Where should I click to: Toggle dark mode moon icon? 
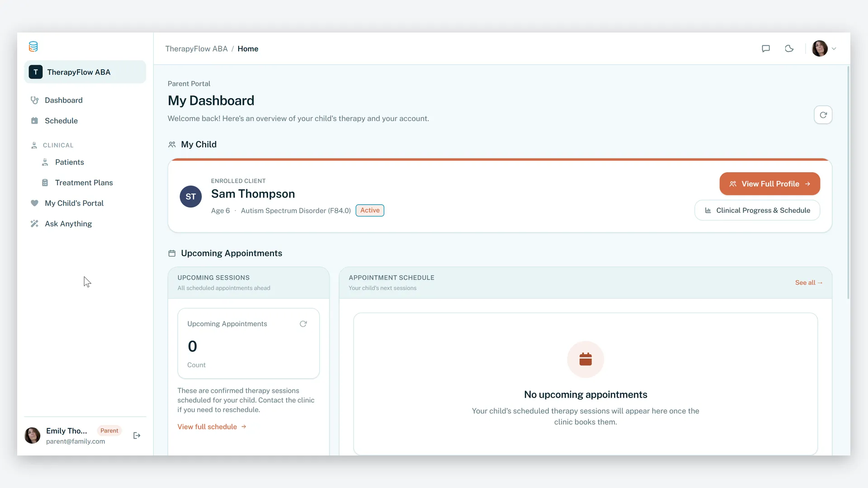point(789,48)
